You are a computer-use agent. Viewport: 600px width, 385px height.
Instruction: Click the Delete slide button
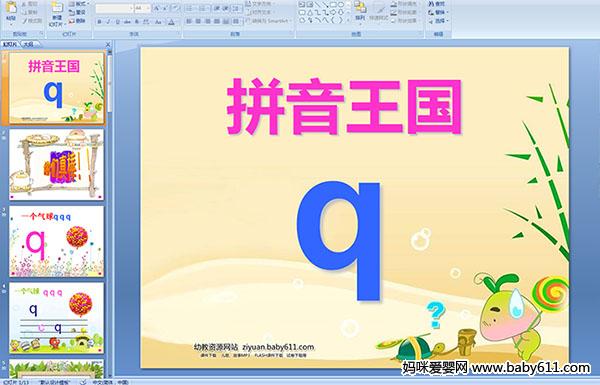pos(78,21)
